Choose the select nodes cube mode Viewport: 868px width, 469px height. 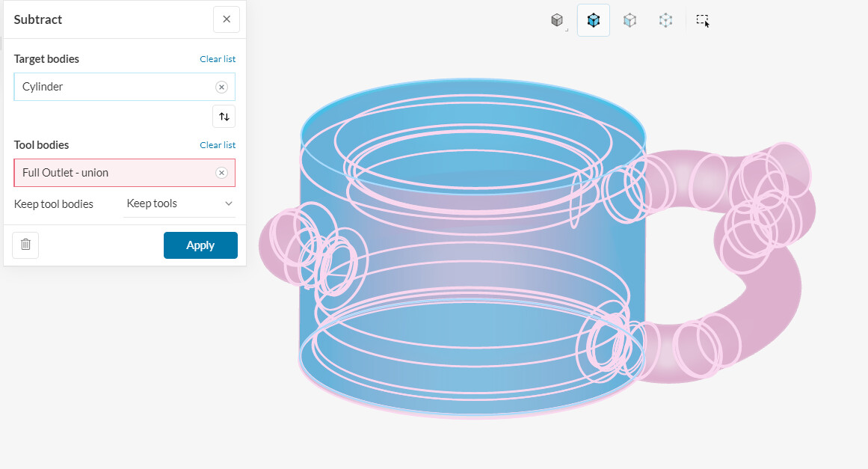tap(665, 20)
